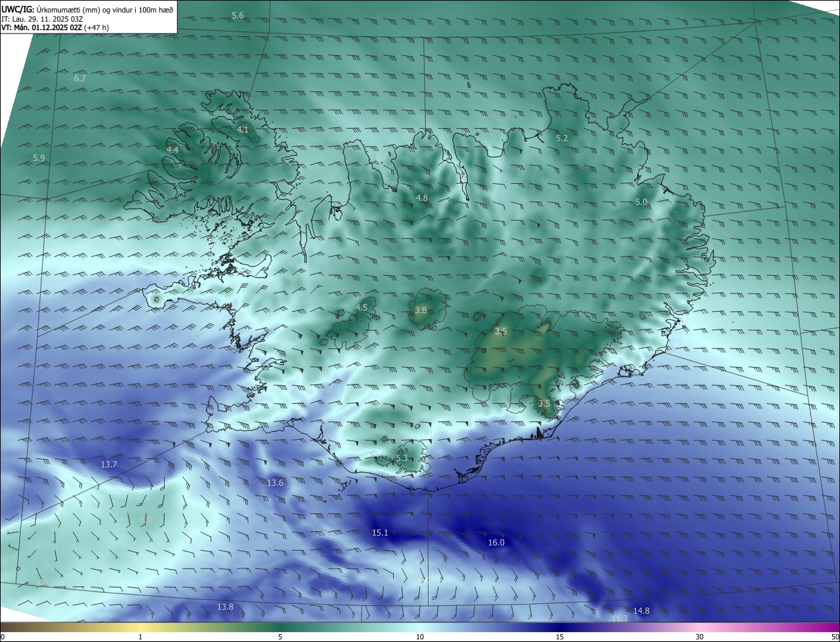
Task: Click the tick label 5 on the colour scale
Action: point(280,637)
